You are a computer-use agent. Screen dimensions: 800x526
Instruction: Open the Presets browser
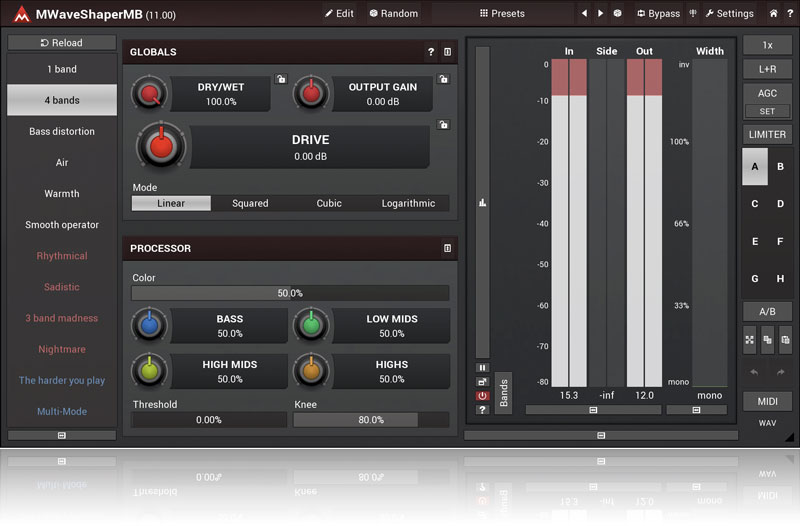(502, 14)
